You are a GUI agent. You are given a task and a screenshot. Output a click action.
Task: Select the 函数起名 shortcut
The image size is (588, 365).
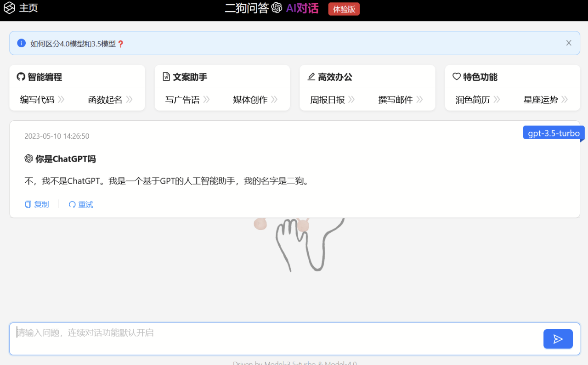coord(105,100)
